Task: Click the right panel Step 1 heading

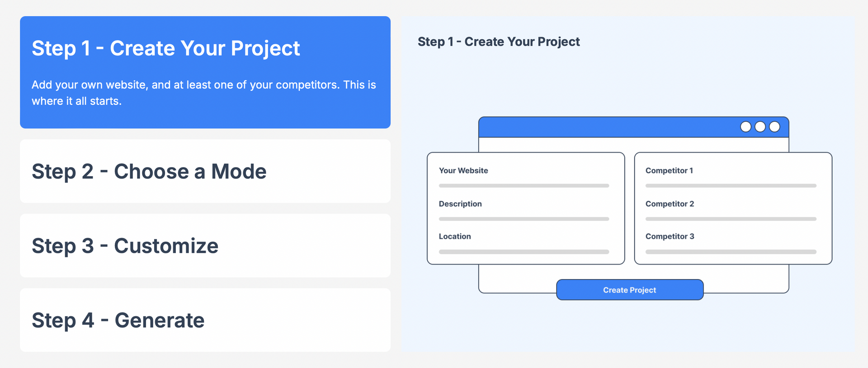Action: point(499,42)
